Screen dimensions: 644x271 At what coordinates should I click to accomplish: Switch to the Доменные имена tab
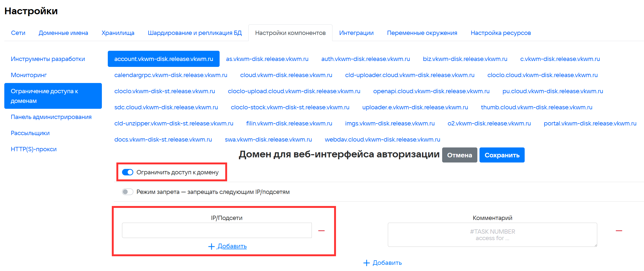63,33
